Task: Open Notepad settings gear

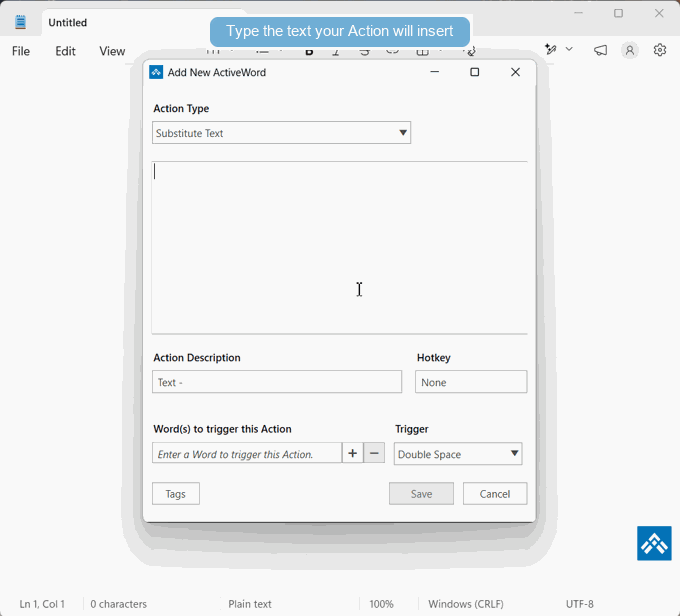Action: (x=660, y=50)
